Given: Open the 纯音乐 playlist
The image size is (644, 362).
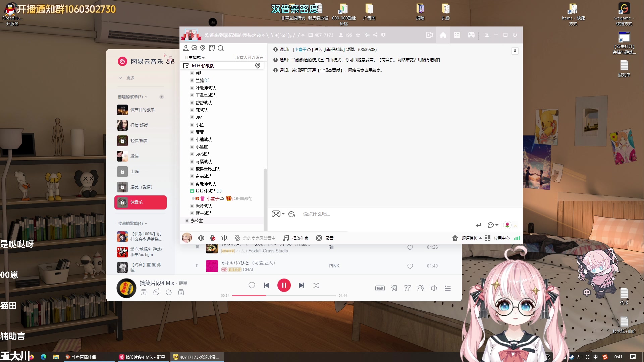Looking at the screenshot, I should click(x=141, y=202).
